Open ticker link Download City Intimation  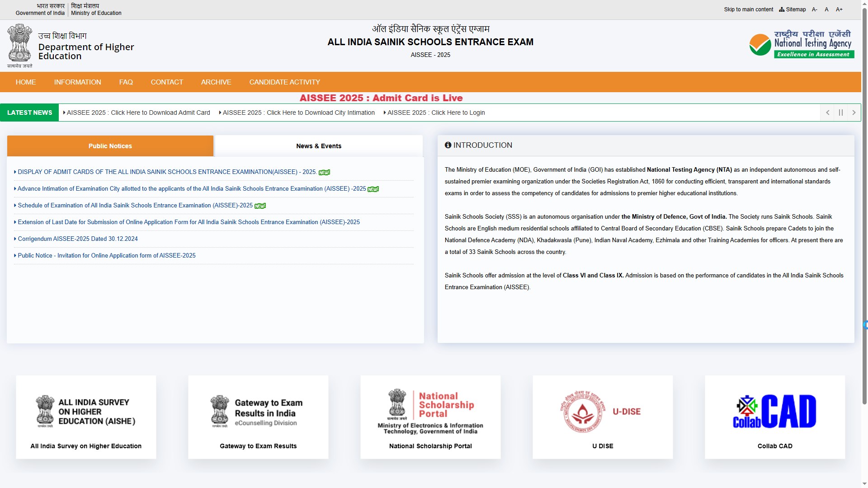tap(297, 113)
